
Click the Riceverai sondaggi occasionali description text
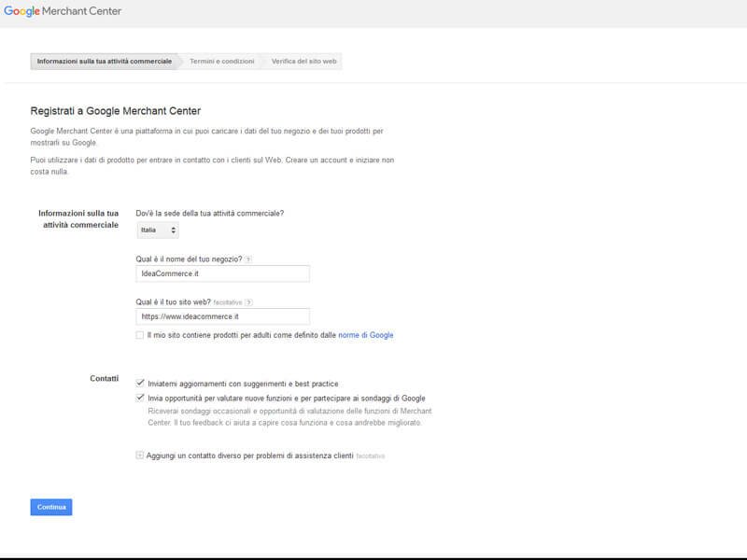(289, 416)
